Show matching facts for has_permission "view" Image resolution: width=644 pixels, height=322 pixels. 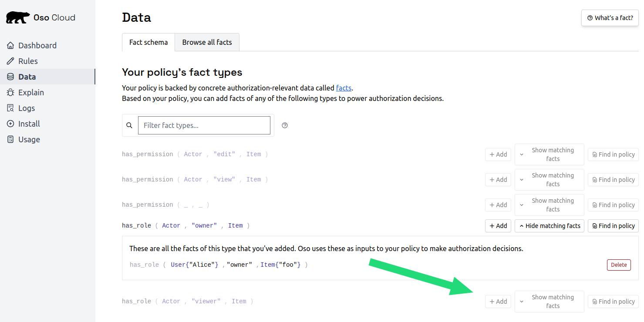[549, 180]
